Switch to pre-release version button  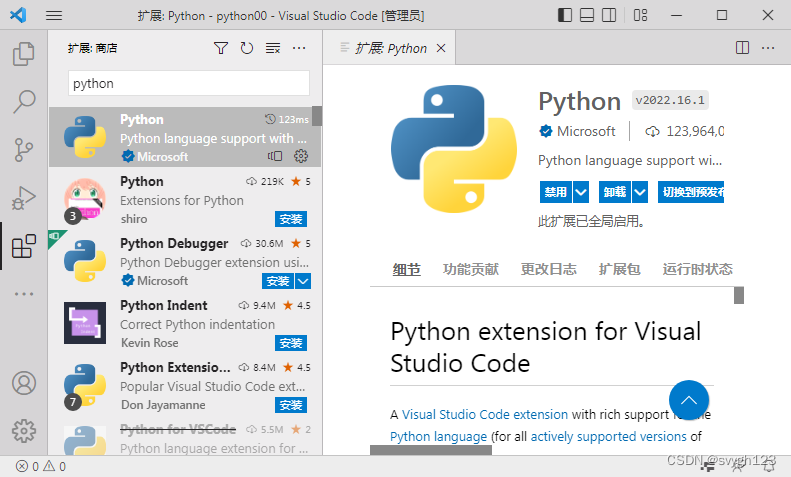[x=691, y=192]
